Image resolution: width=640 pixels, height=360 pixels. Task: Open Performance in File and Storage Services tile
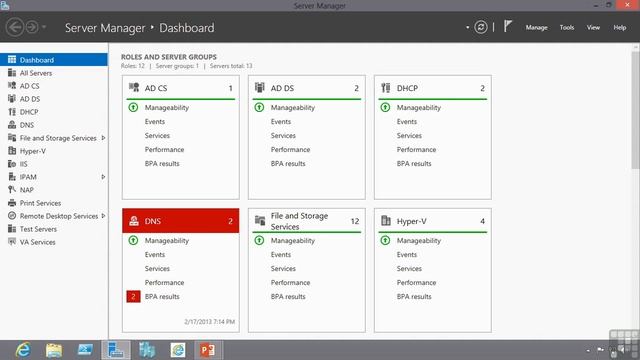[x=290, y=282]
